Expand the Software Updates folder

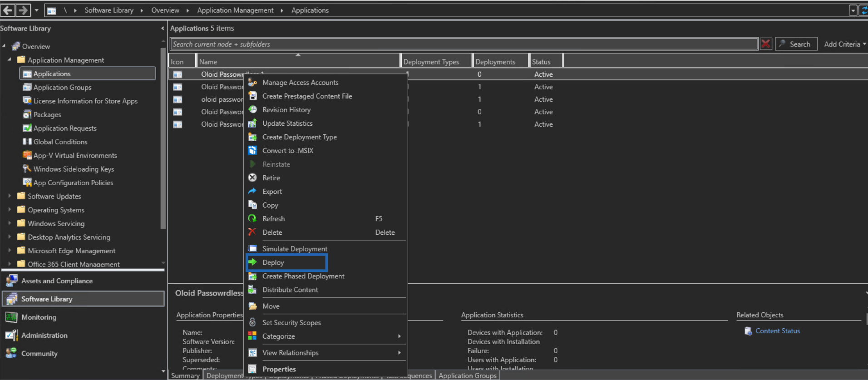pos(10,196)
